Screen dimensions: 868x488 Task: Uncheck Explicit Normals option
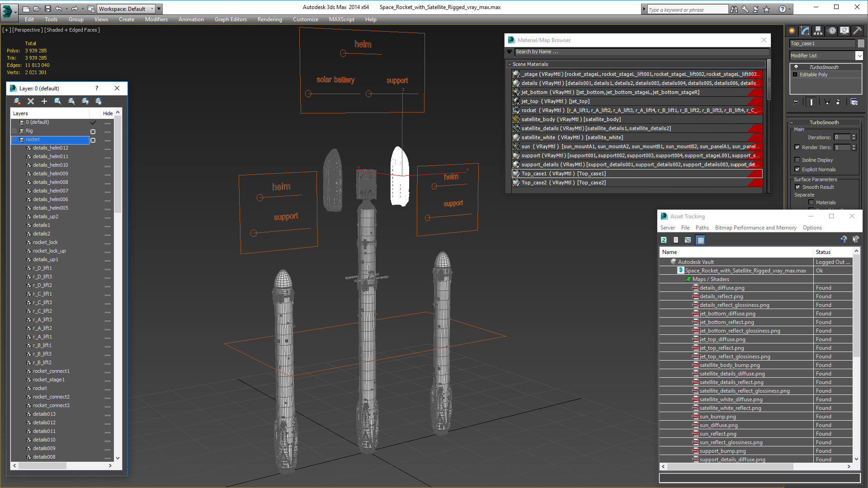[x=797, y=169]
